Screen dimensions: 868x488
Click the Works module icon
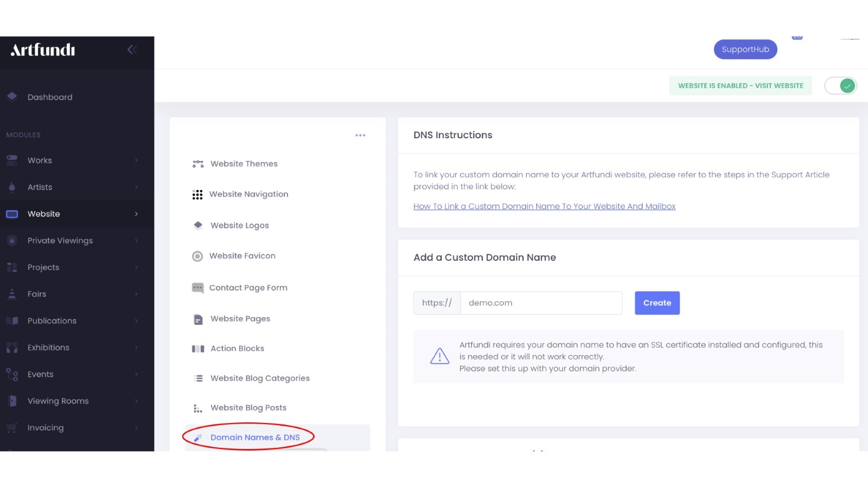pyautogui.click(x=12, y=160)
